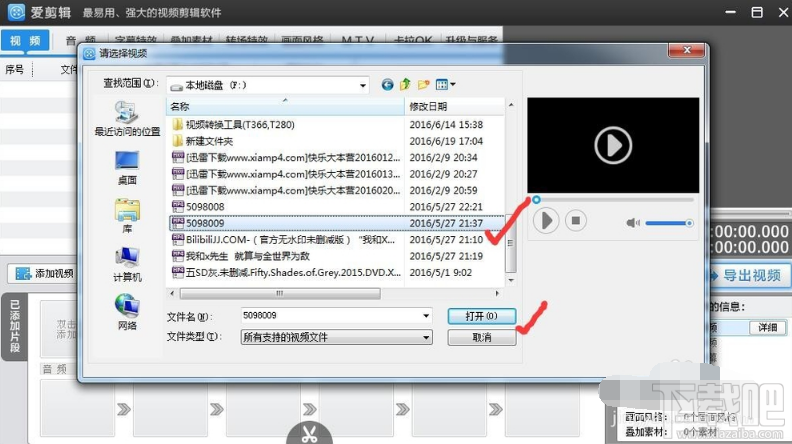The height and width of the screenshot is (444, 792).
Task: Select video file 快乐大本营2016020
Action: (286, 190)
